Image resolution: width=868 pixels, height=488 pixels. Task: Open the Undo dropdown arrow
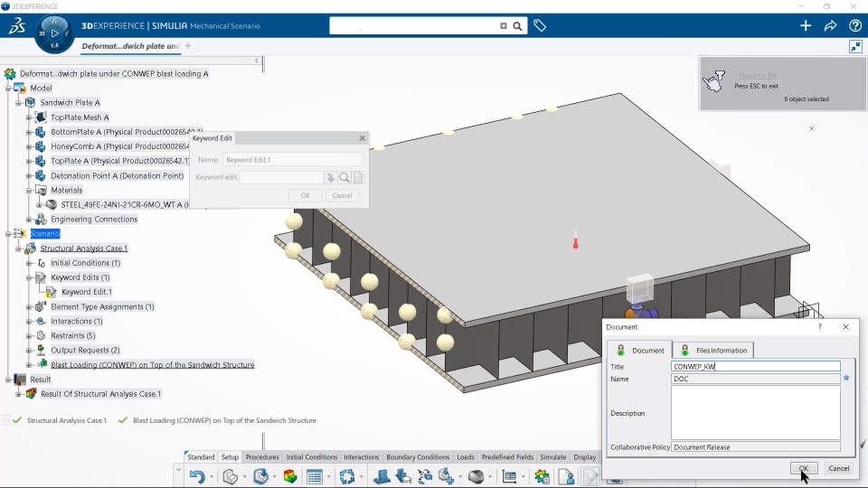click(x=212, y=477)
